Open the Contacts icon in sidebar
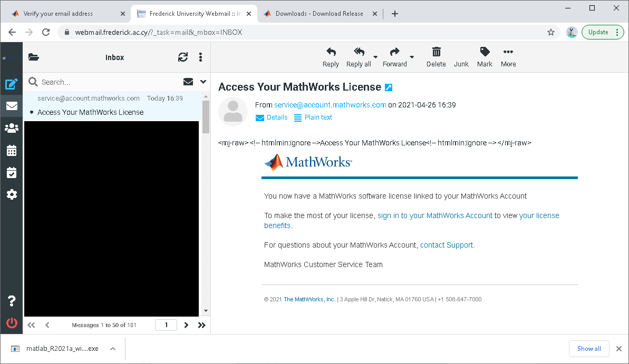 [12, 128]
